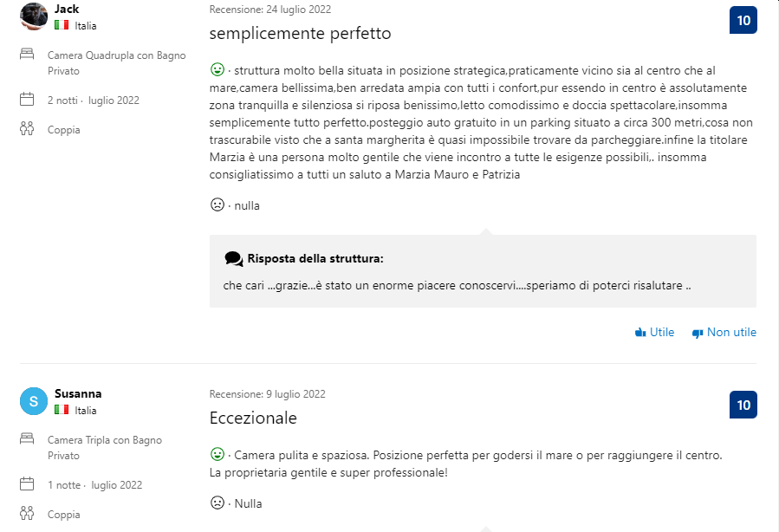Click Susanna's blue S avatar

33,401
